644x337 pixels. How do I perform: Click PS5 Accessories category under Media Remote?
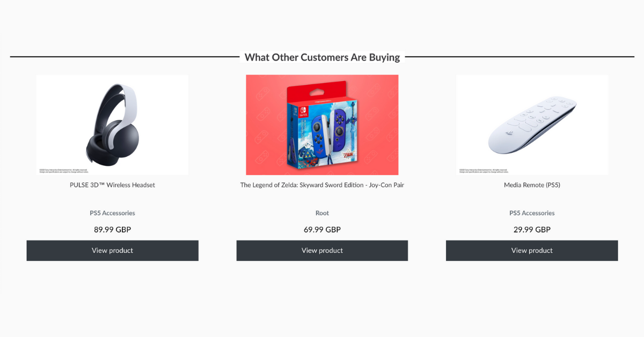(532, 213)
